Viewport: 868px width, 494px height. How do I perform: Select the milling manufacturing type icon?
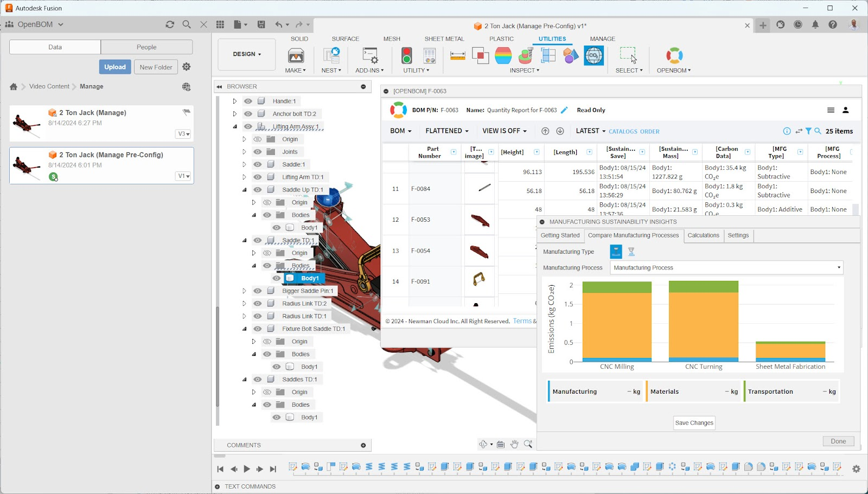[616, 252]
